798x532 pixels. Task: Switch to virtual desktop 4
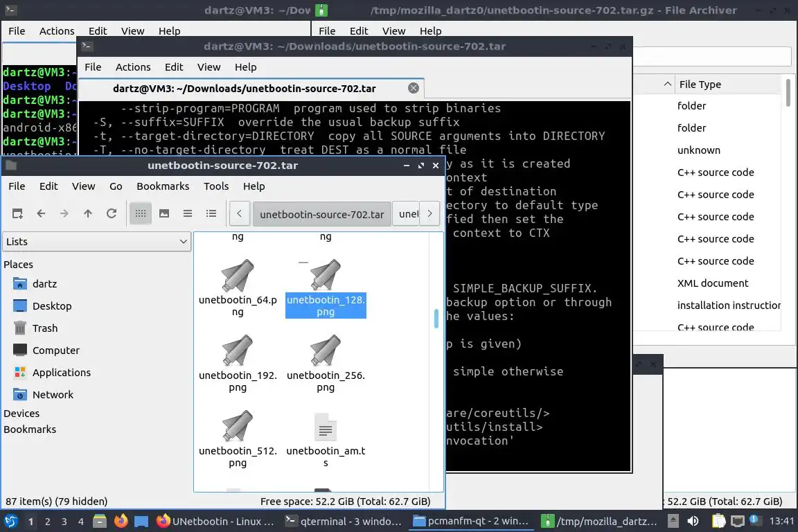81,522
